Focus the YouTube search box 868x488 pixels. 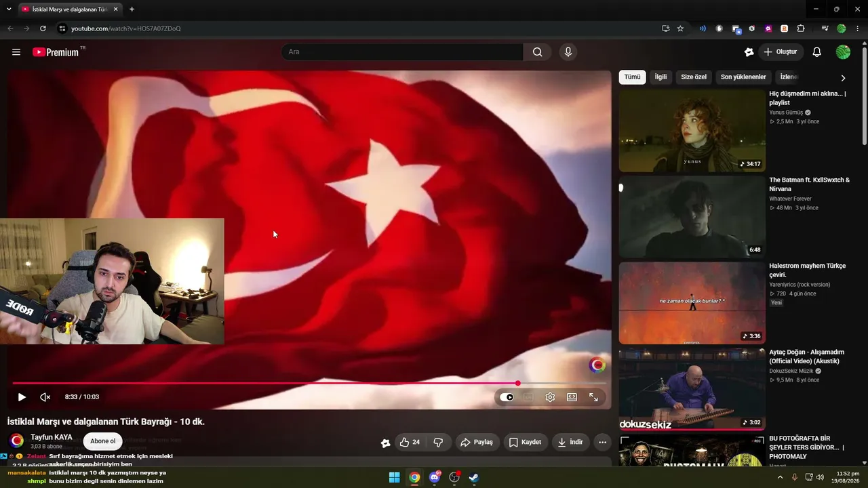coord(403,52)
